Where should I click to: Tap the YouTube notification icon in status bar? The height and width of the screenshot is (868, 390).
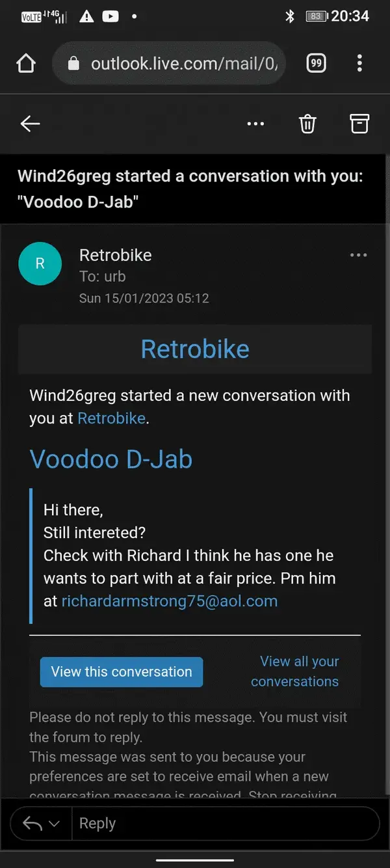[x=110, y=16]
